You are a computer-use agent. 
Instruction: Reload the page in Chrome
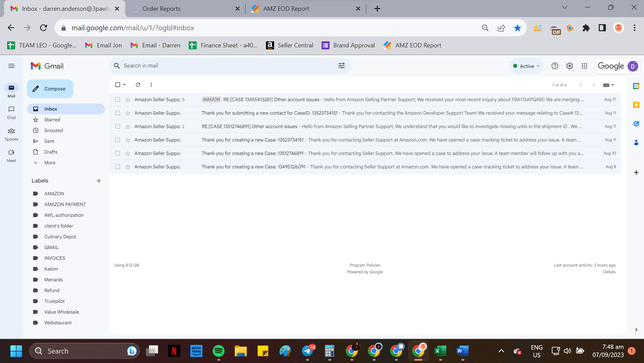click(43, 28)
